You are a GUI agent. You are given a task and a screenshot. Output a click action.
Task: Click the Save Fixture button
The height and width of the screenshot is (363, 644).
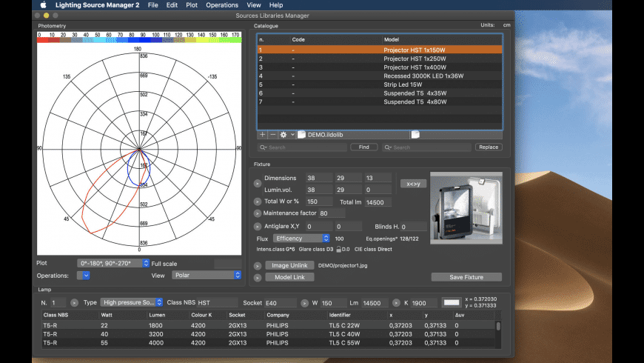[466, 277]
